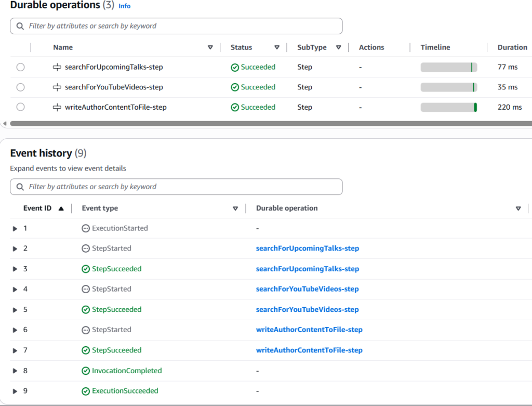The height and width of the screenshot is (406, 532).
Task: Click timeline bar for searchForYouTubeVideos-step
Action: tap(449, 87)
